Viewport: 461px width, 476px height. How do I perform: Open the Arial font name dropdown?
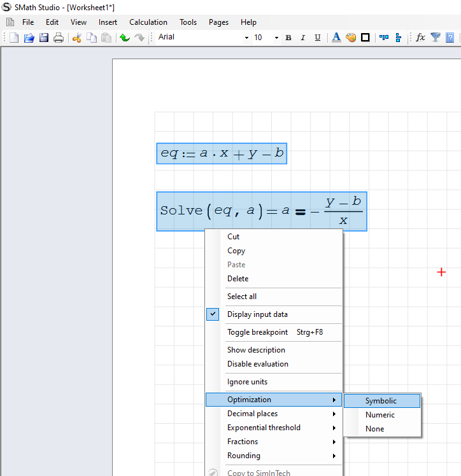click(246, 38)
